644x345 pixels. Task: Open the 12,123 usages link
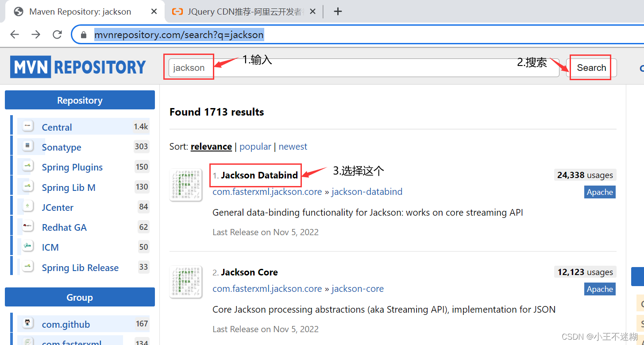[x=585, y=272]
